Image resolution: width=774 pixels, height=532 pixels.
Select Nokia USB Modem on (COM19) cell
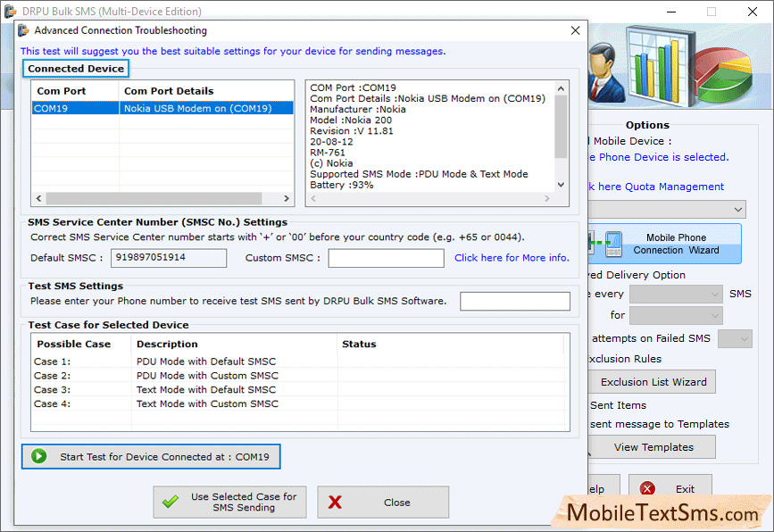[206, 108]
